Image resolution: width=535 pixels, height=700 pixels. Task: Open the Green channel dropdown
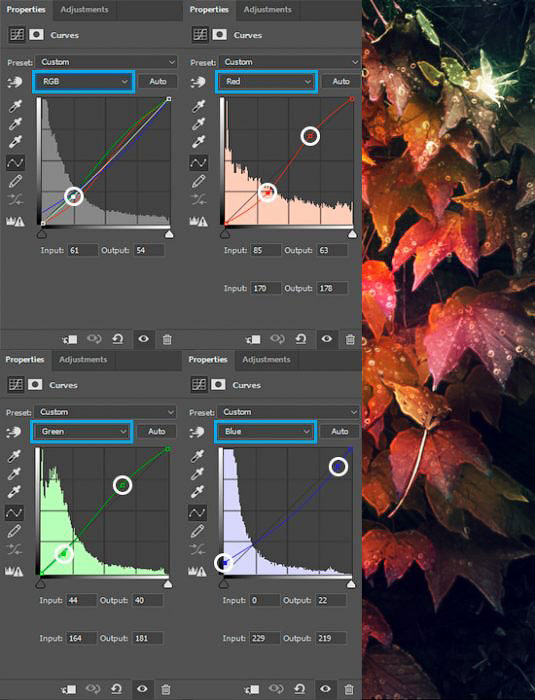click(82, 432)
